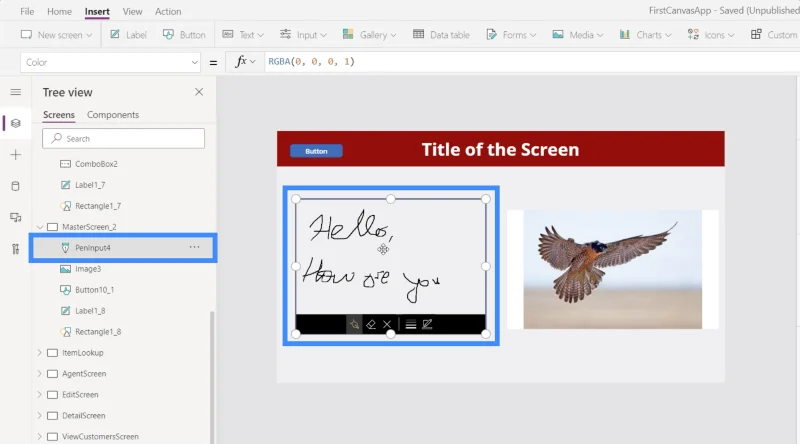Insert a Data table from ribbon
The width and height of the screenshot is (800, 444).
(441, 35)
